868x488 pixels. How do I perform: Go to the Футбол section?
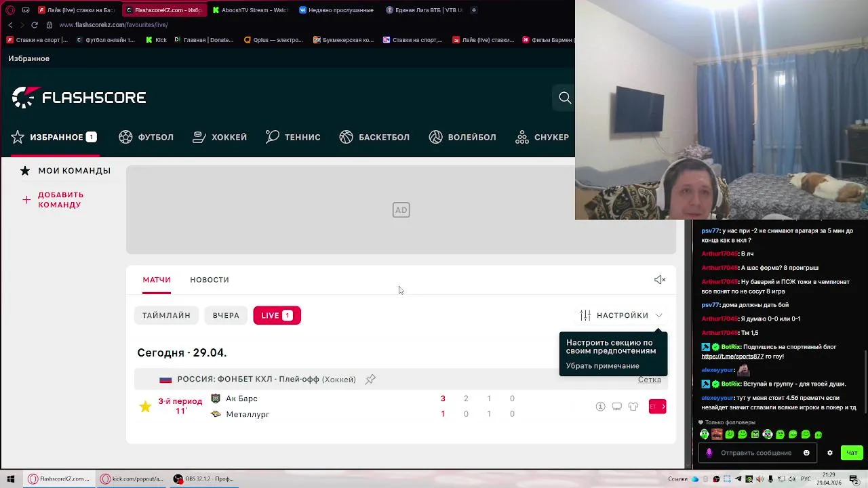(x=146, y=137)
